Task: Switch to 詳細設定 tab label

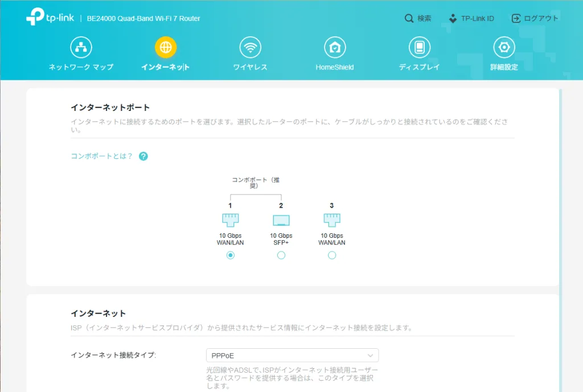Action: (504, 67)
